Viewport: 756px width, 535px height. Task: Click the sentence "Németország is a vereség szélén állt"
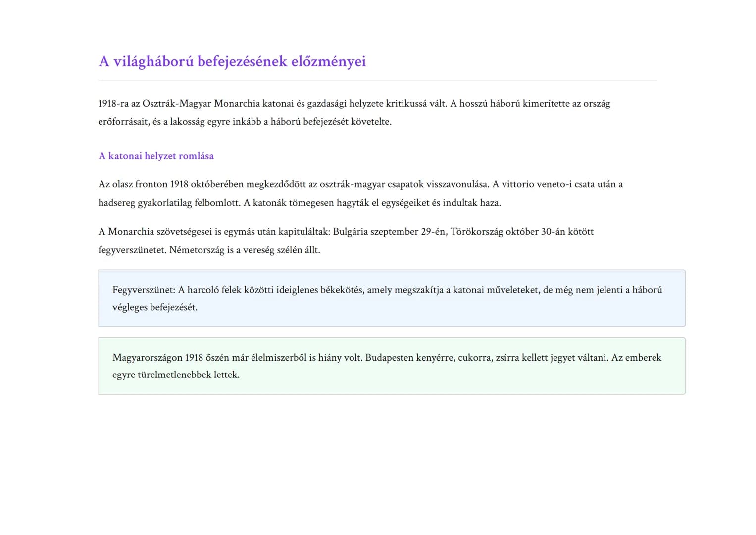point(244,250)
